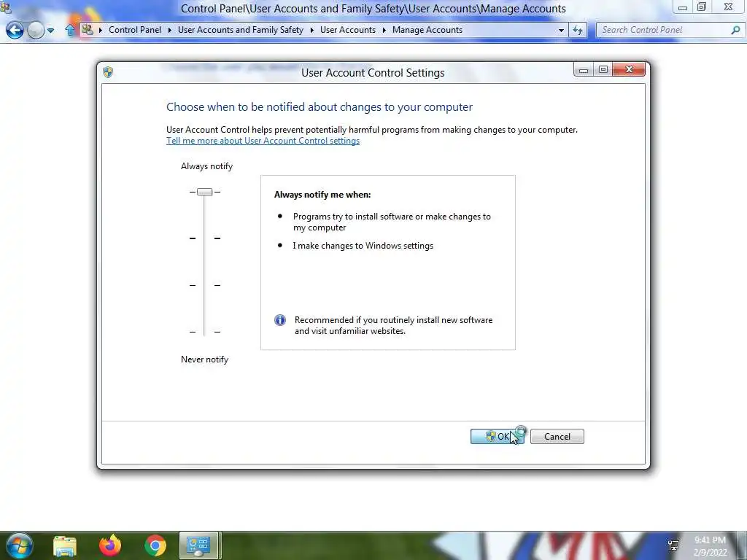Expand the arrow before Control Panel breadcrumb
Viewport: 747px width, 560px height.
(x=101, y=30)
